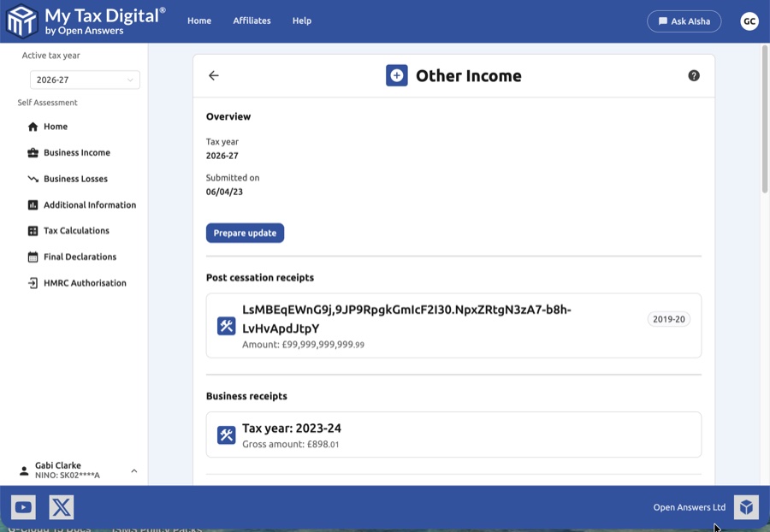Open the Affiliates menu item
Screen dimensions: 770x532
click(x=252, y=21)
